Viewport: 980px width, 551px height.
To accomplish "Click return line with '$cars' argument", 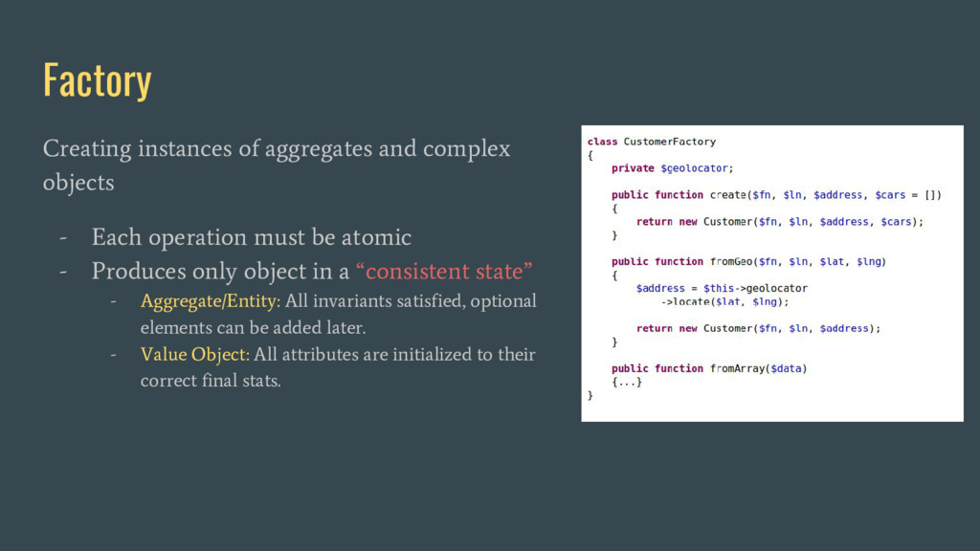I will click(x=779, y=222).
